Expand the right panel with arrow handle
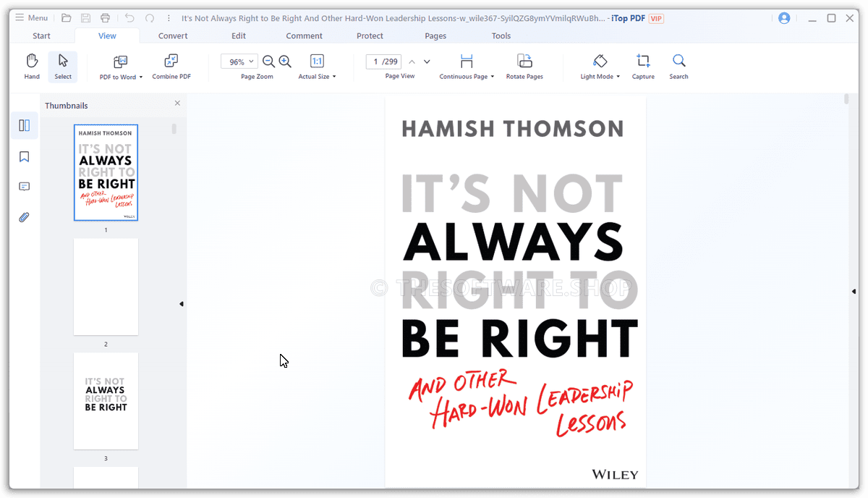The image size is (868, 498). coord(854,291)
